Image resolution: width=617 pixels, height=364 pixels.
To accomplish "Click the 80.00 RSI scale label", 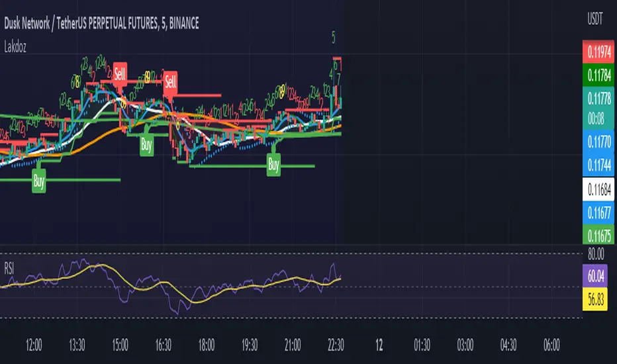I will (595, 254).
